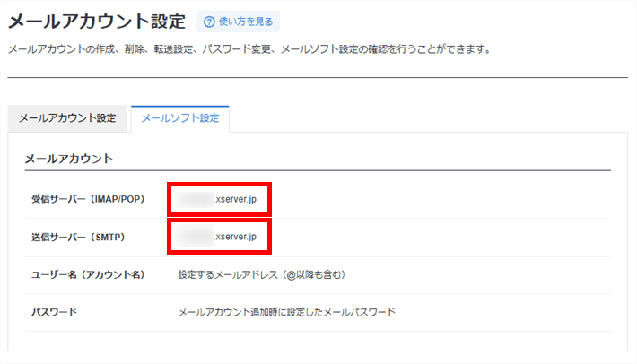Click the 送信サーバー(SMTP) row label

point(78,237)
